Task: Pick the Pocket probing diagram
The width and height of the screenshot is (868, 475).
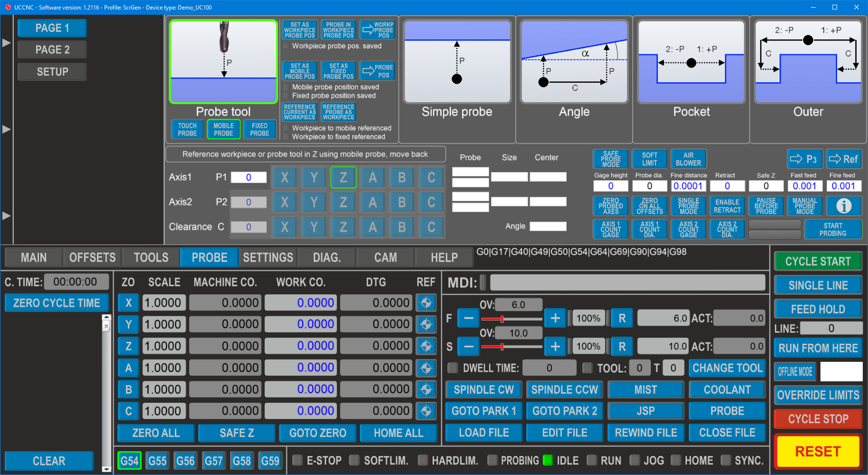Action: (691, 62)
